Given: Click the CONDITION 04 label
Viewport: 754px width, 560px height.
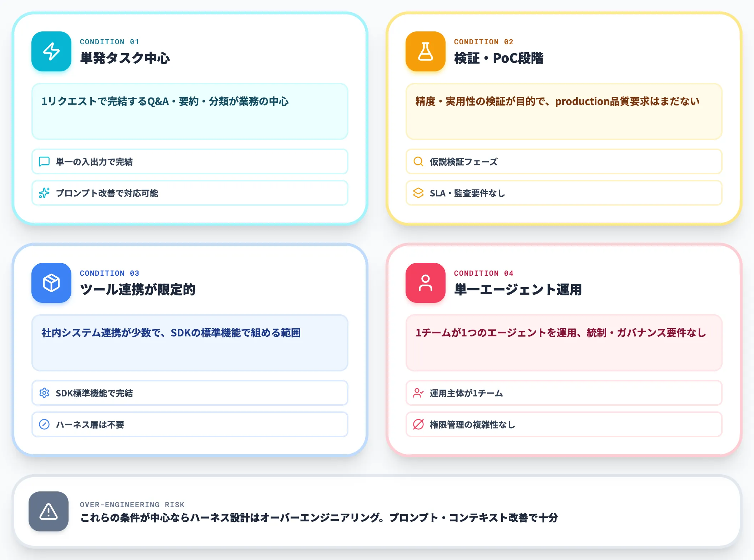Looking at the screenshot, I should point(484,273).
